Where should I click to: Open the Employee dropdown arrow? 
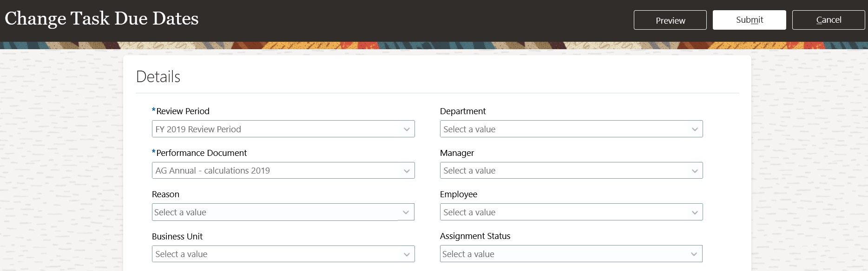pos(695,213)
